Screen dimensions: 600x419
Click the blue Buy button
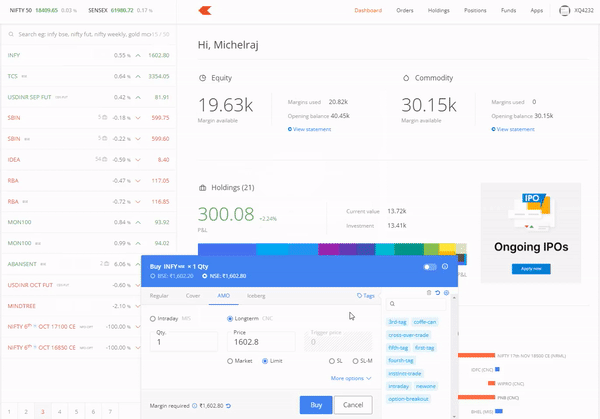(316, 405)
